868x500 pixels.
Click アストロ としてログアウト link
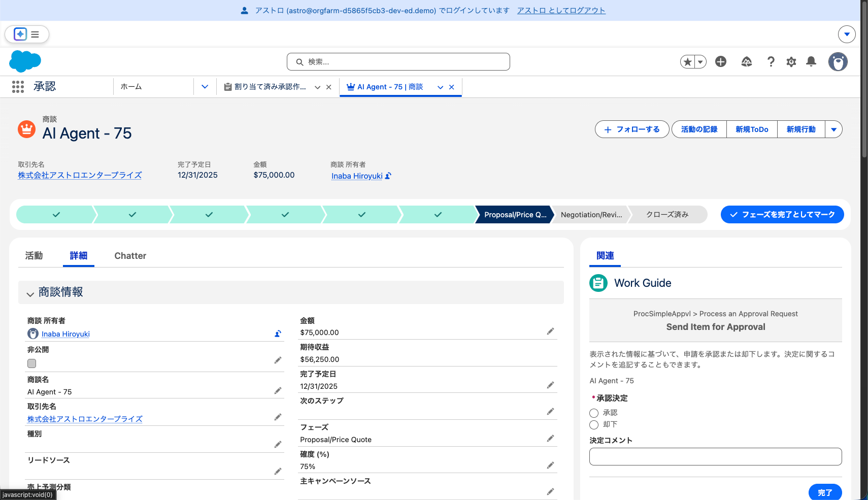(561, 11)
